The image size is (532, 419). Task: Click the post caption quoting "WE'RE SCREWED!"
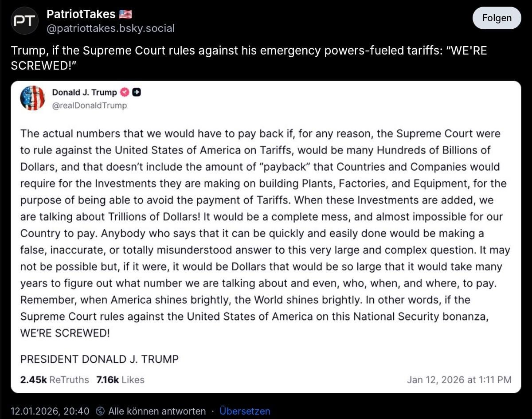(x=248, y=58)
